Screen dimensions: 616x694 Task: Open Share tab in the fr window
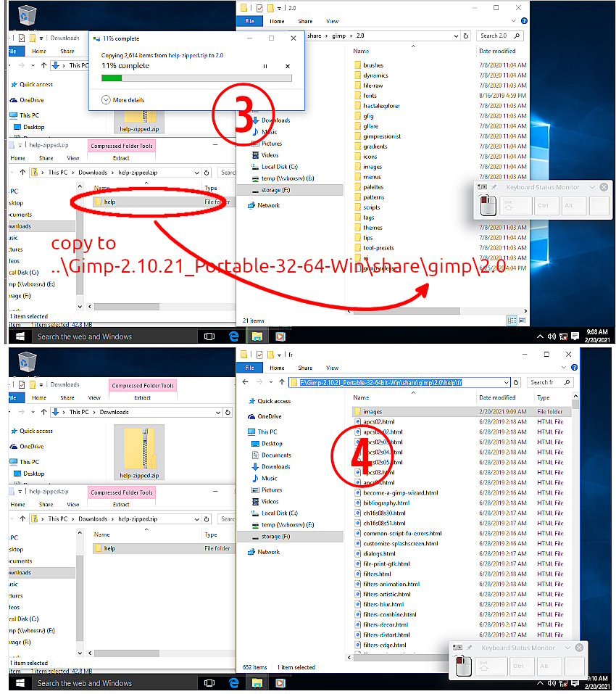[x=305, y=368]
